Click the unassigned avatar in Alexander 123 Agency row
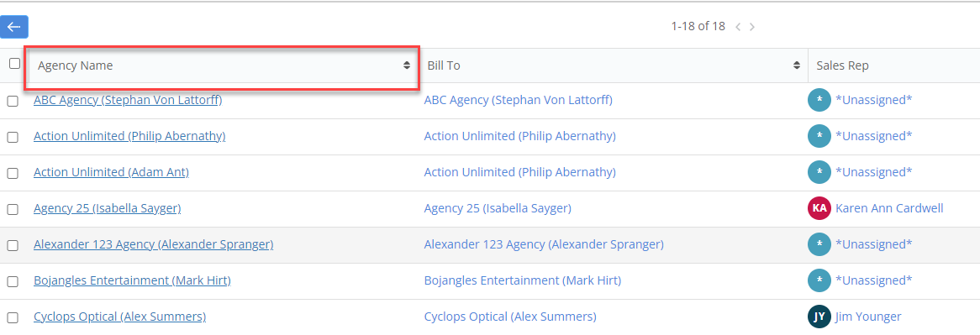Image resolution: width=980 pixels, height=335 pixels. point(819,244)
